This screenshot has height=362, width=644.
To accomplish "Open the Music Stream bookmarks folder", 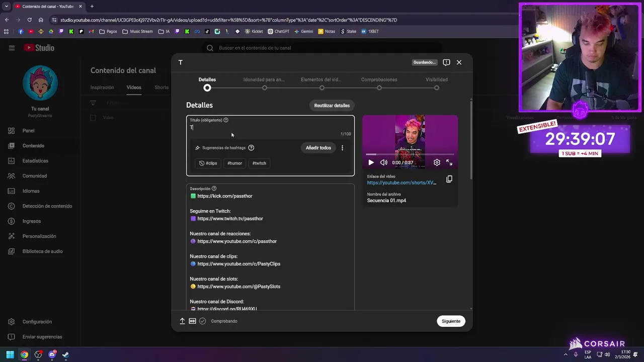I will 137,31.
